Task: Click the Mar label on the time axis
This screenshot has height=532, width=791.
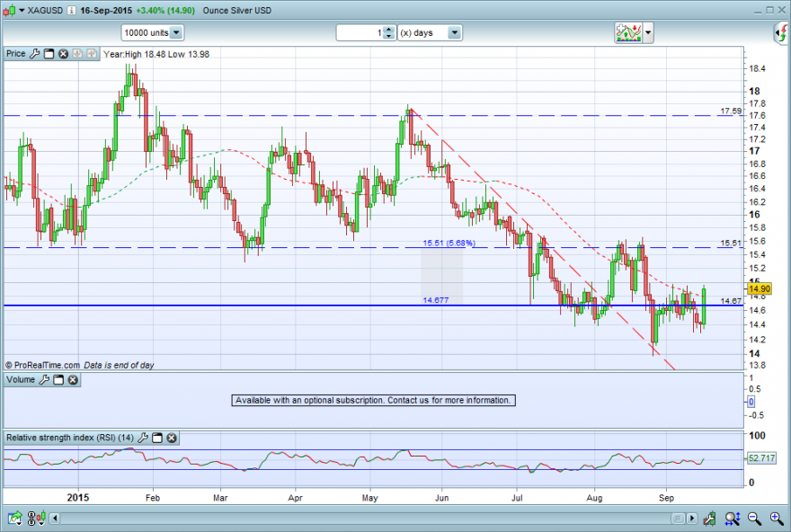Action: coord(220,498)
